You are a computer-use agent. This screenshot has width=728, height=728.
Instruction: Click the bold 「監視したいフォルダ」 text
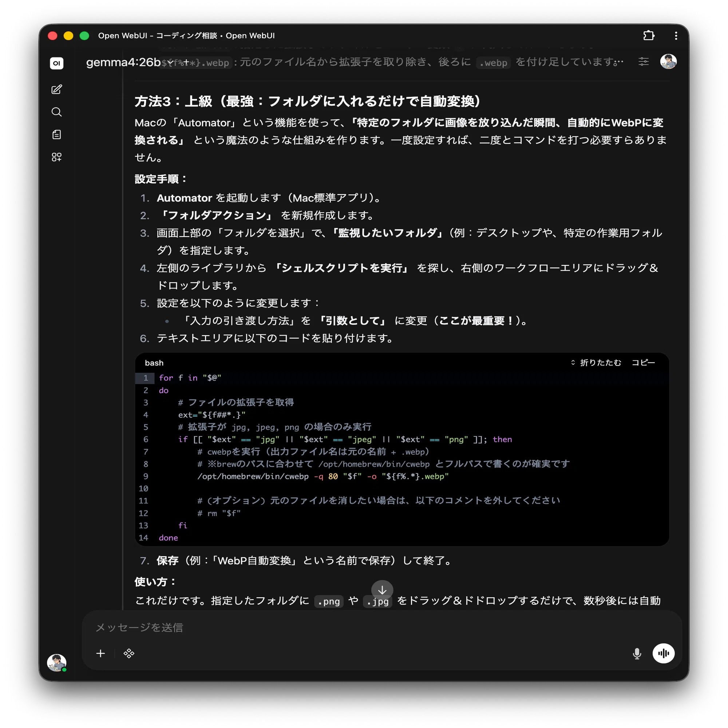pyautogui.click(x=387, y=233)
